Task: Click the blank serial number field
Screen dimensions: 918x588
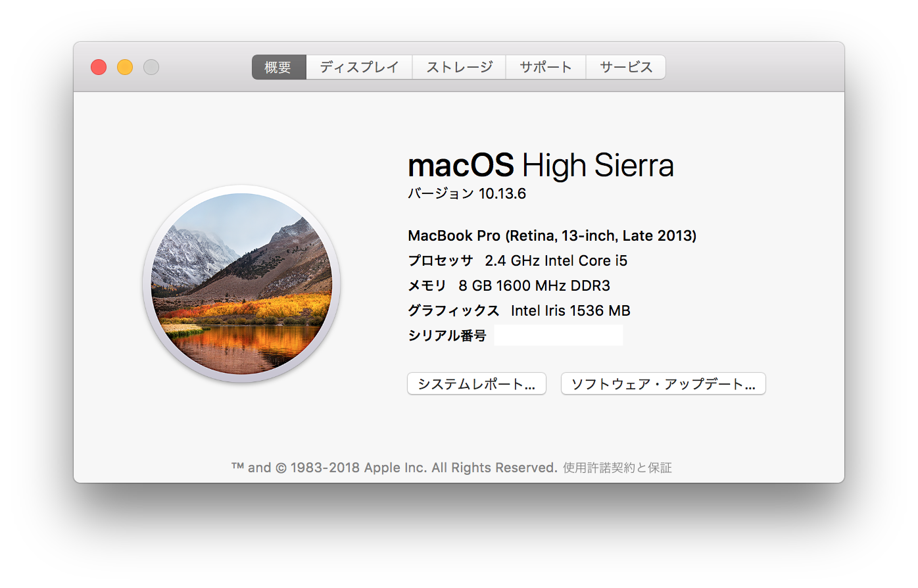Action: [x=559, y=335]
